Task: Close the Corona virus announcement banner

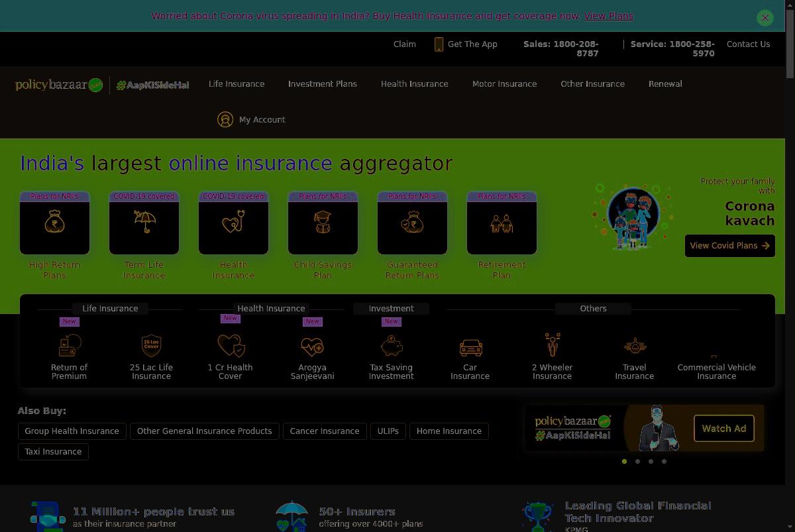Action: point(765,18)
